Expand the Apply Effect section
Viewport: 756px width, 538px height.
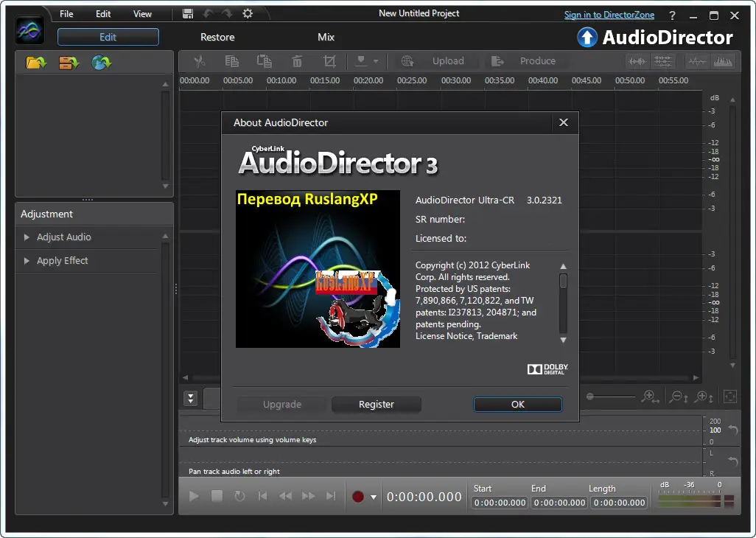click(x=62, y=261)
